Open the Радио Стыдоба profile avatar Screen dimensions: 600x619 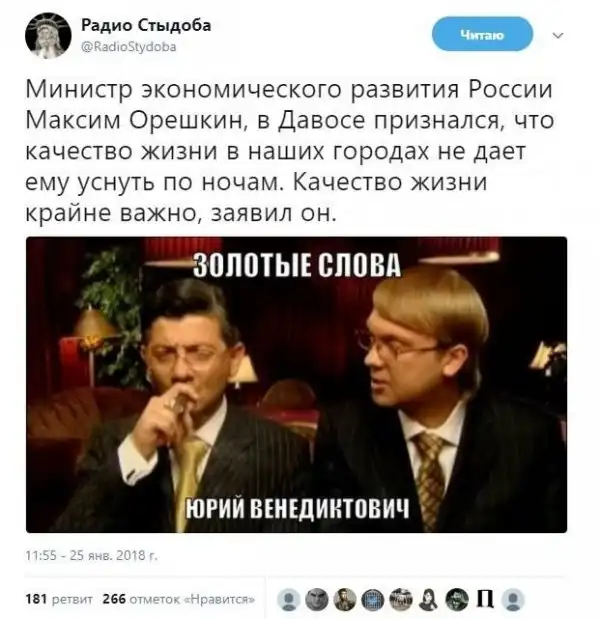[48, 36]
